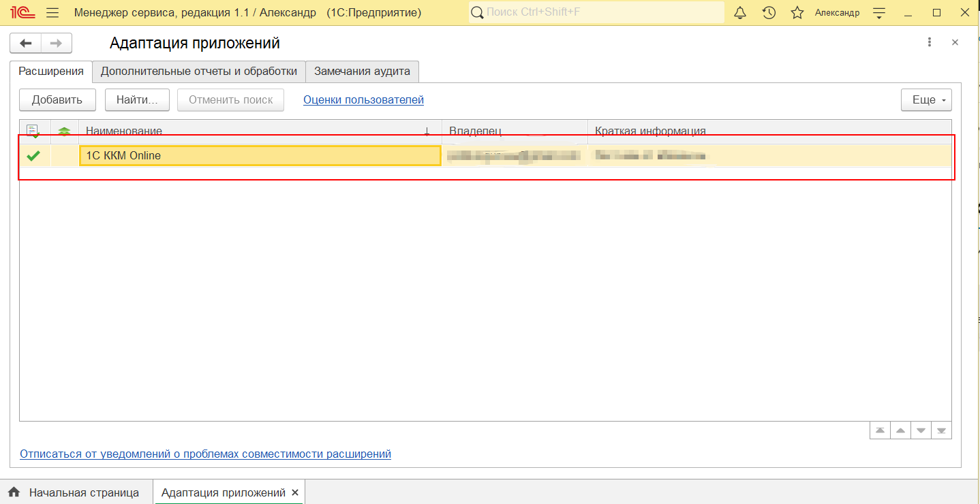Click unsubscribe from compatibility notifications link
The width and height of the screenshot is (980, 504).
pyautogui.click(x=205, y=454)
